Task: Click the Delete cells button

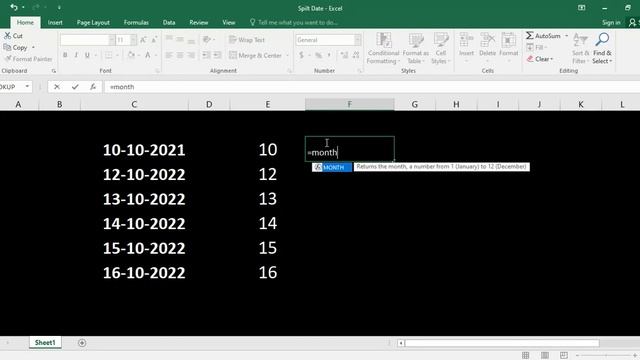Action: click(487, 48)
